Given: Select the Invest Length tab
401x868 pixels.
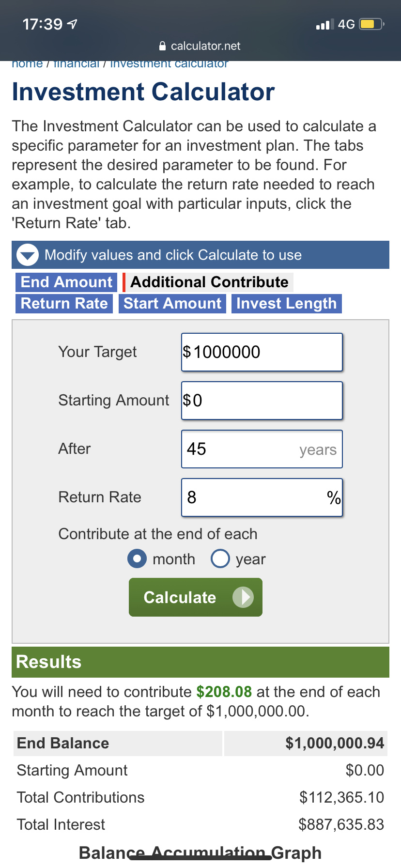Looking at the screenshot, I should pos(286,303).
